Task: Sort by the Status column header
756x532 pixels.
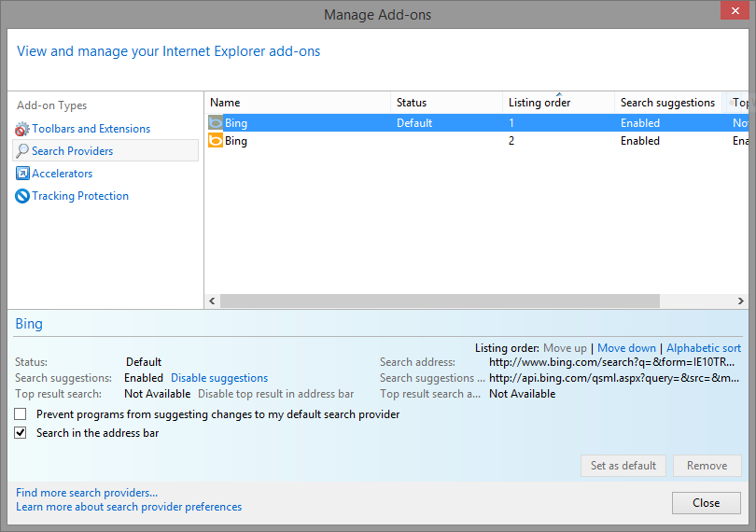Action: [446, 103]
